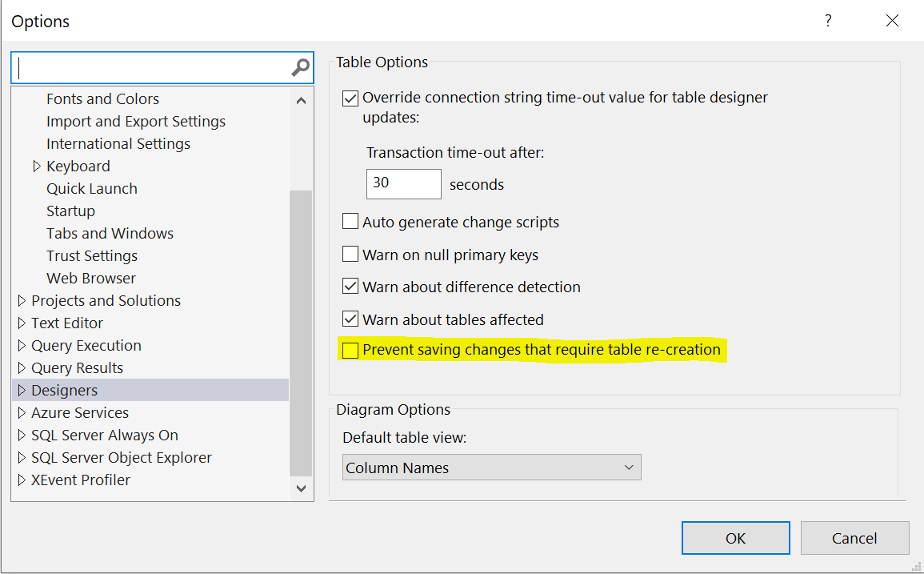Click the Transaction time-out seconds field
Image resolution: width=924 pixels, height=574 pixels.
403,183
